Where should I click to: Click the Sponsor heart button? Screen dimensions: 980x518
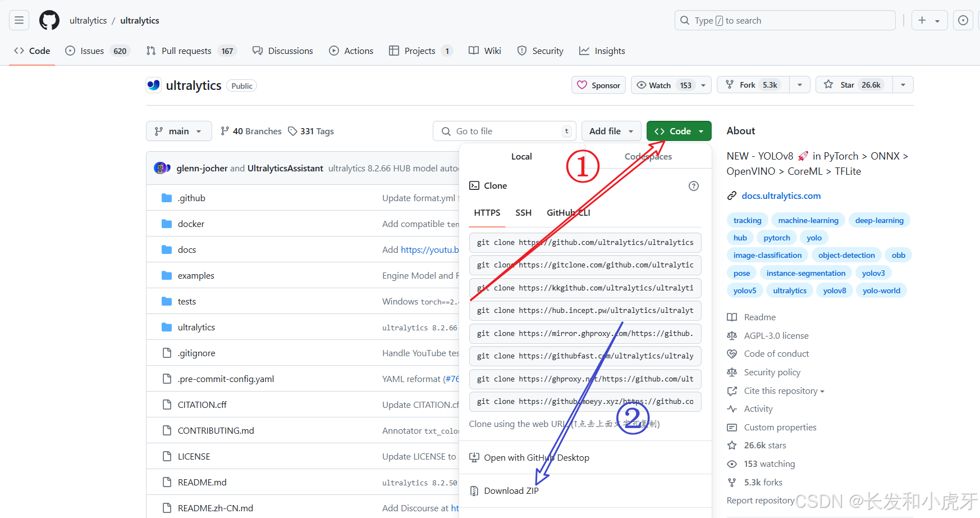(598, 85)
